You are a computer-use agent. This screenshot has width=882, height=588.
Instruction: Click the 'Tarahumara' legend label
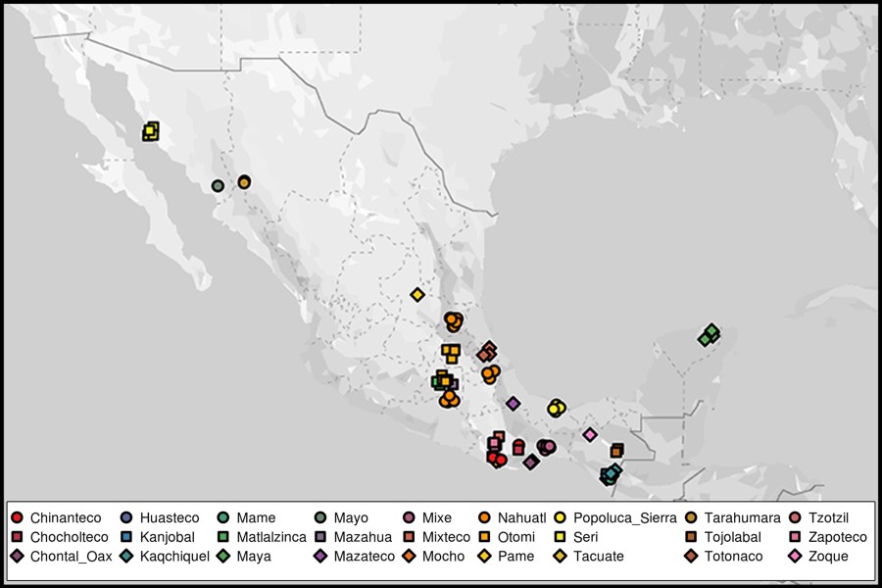click(743, 517)
